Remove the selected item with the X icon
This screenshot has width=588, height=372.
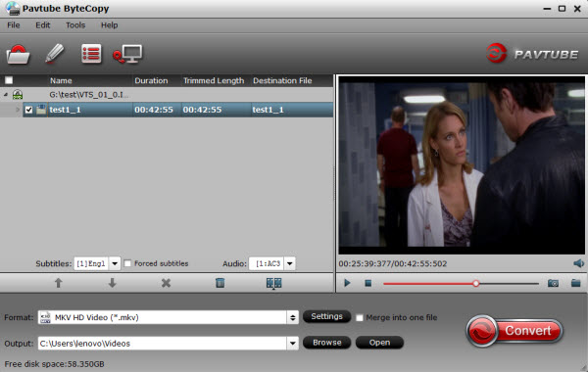point(166,283)
